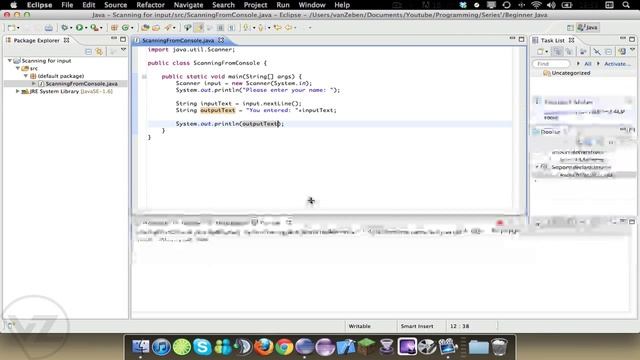Click Collapse All icon in Task List
The image size is (640, 360).
click(x=608, y=51)
